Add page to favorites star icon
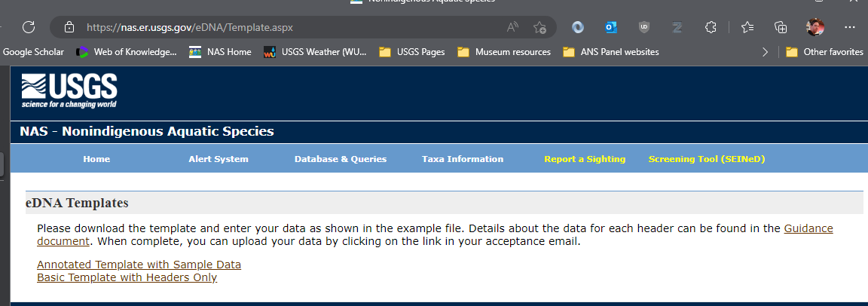Screen dimensions: 868x306 tap(539, 26)
